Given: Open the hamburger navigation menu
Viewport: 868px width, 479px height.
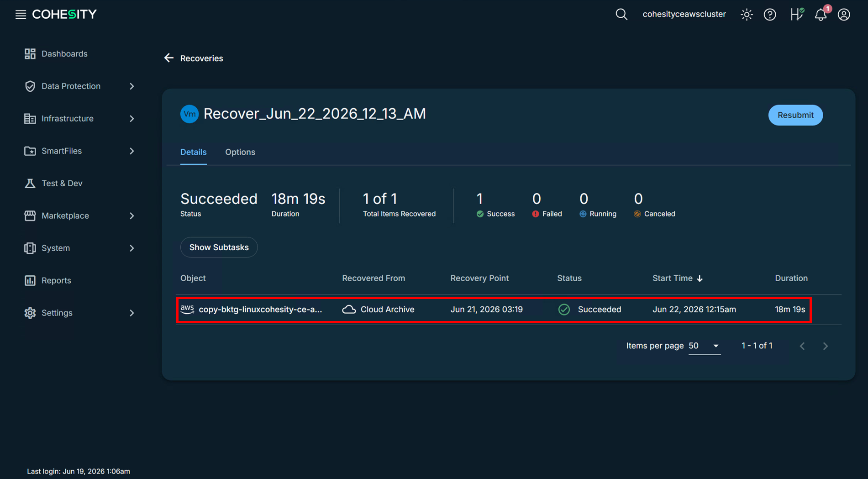Looking at the screenshot, I should pyautogui.click(x=21, y=15).
